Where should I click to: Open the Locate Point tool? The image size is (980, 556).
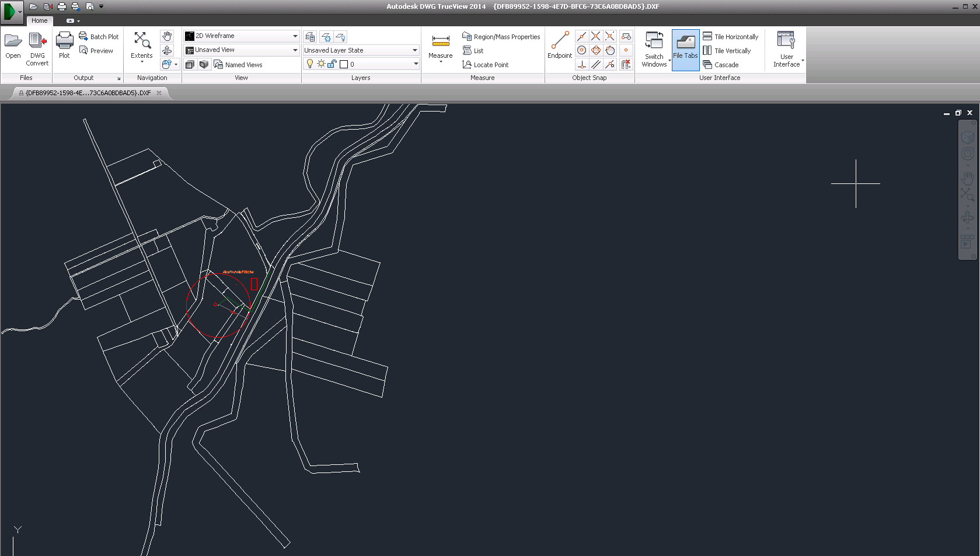[x=486, y=65]
